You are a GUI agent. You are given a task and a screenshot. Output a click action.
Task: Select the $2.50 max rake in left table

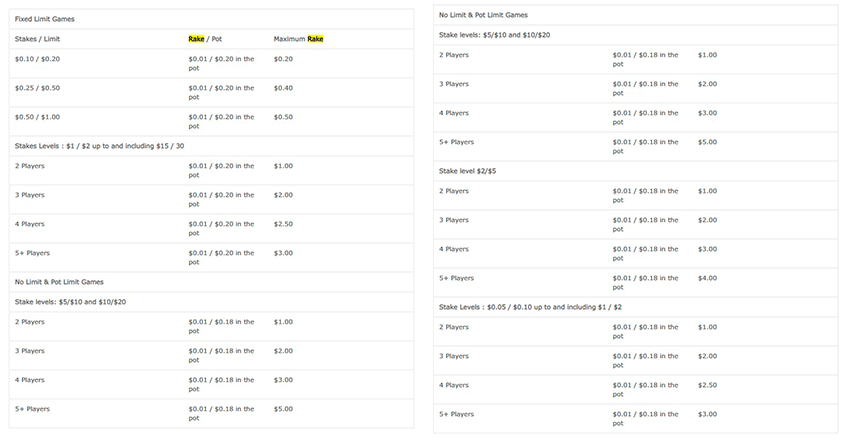tap(283, 224)
